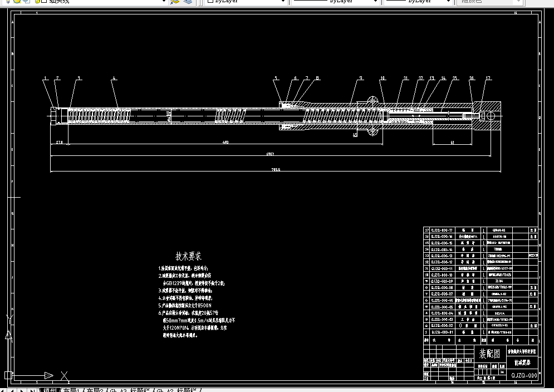The width and height of the screenshot is (554, 392).
Task: Open the Gb_A2 标题栏 layout tab
Action: click(178, 390)
